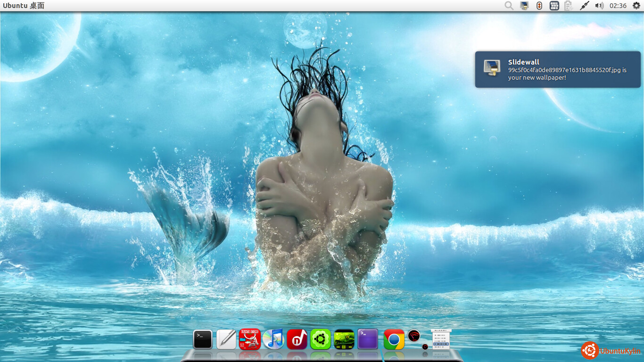
Task: Open the green eye video player
Action: (344, 339)
